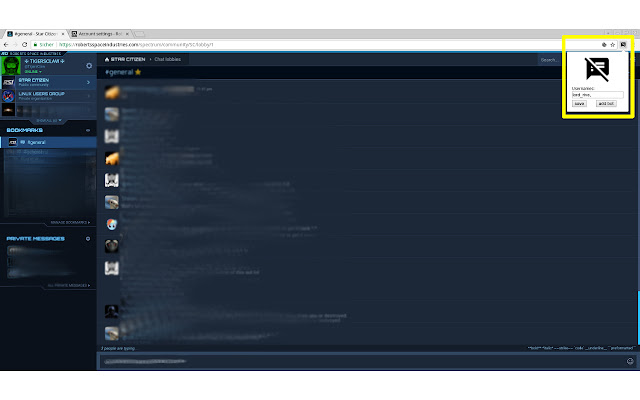The height and width of the screenshot is (400, 640).
Task: Click the add icon beside Private Messages
Action: 88,239
